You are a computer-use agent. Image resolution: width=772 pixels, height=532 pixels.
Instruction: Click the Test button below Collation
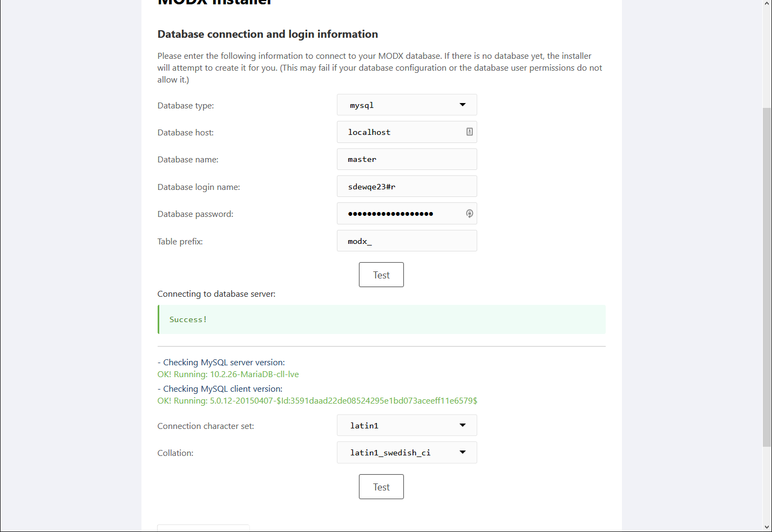point(381,487)
